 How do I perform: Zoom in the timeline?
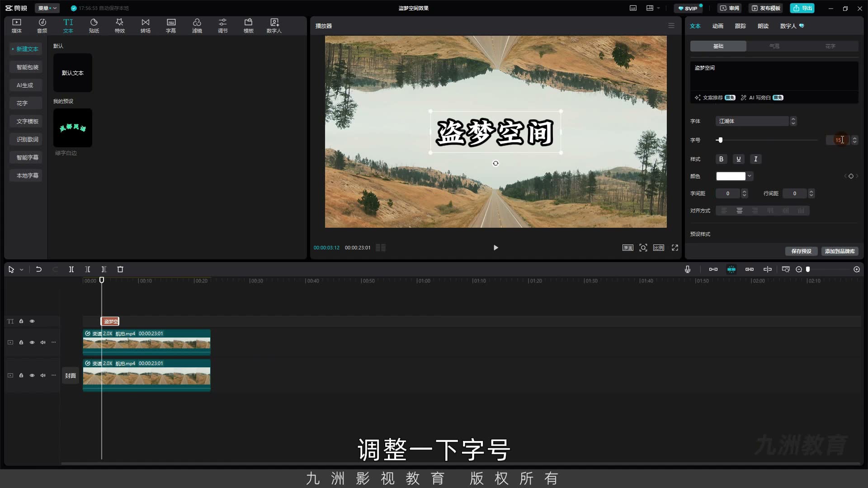click(x=857, y=269)
